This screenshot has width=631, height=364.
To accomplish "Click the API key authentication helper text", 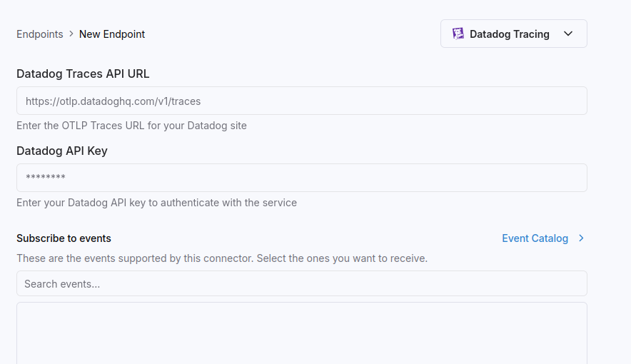I will coord(156,202).
